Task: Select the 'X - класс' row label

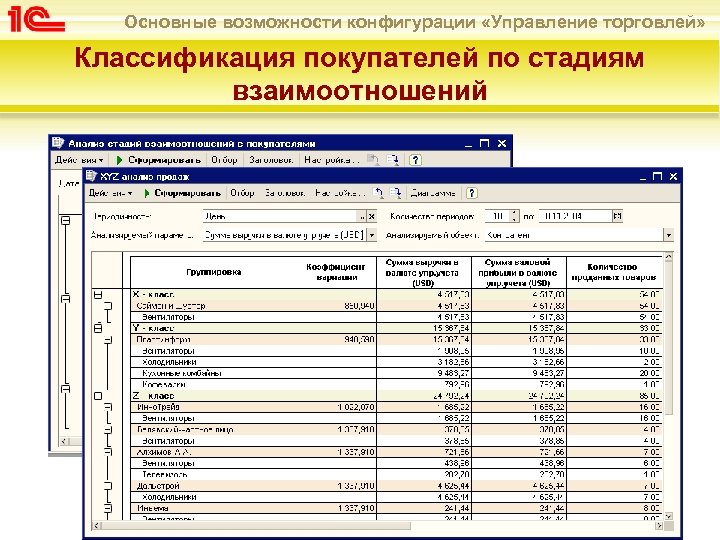Action: [153, 295]
